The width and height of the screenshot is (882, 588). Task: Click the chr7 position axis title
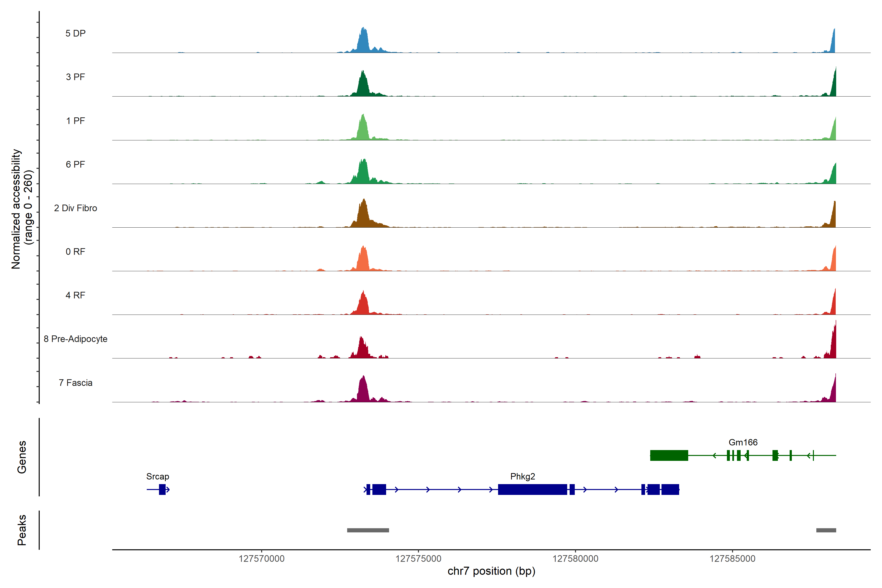491,571
